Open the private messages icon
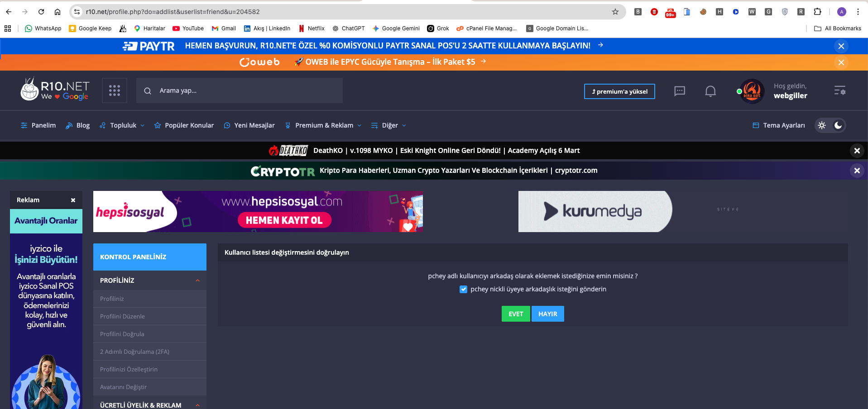 click(680, 91)
